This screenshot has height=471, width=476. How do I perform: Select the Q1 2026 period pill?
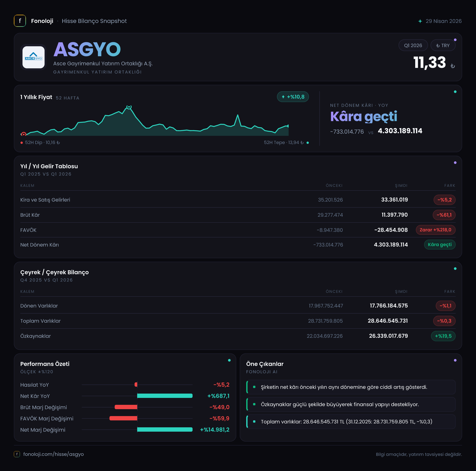(413, 46)
